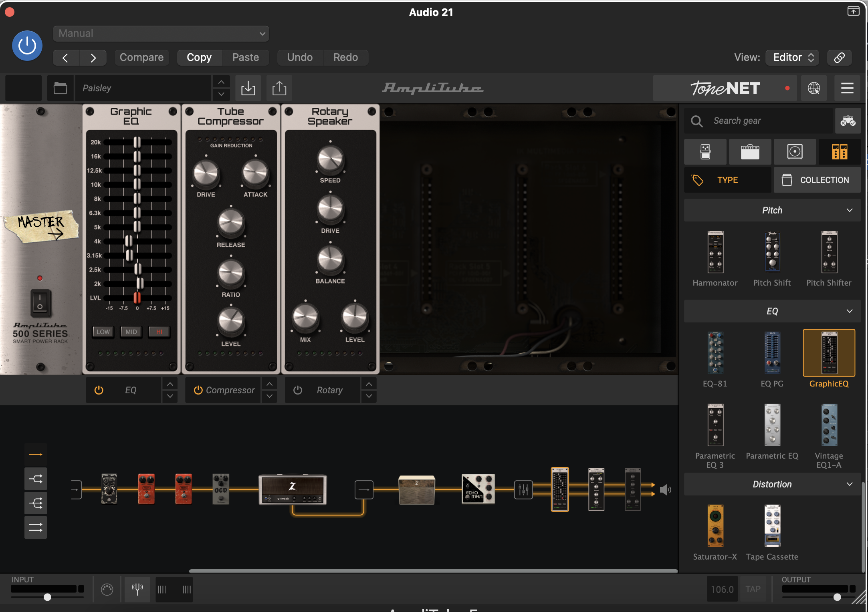Click the TAP tempo button
This screenshot has width=868, height=612.
tap(753, 589)
